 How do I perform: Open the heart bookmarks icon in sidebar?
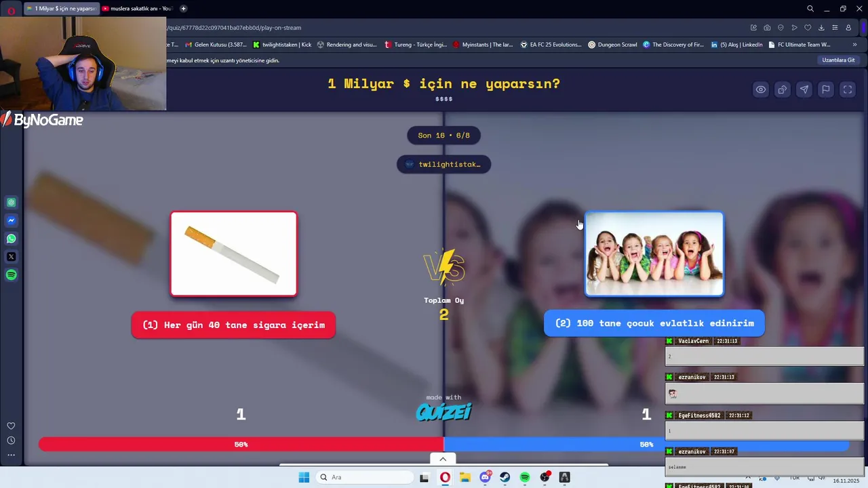tap(11, 426)
